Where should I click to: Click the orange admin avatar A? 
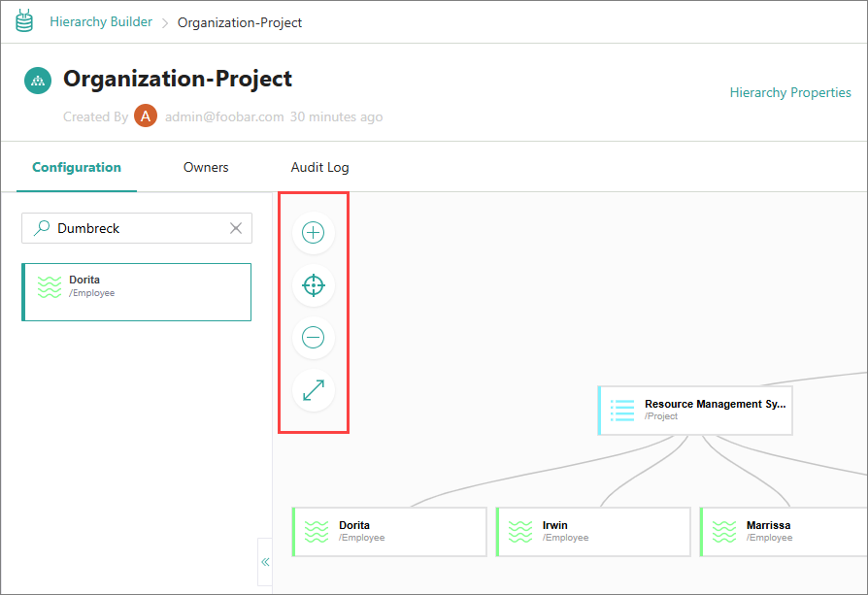point(146,116)
